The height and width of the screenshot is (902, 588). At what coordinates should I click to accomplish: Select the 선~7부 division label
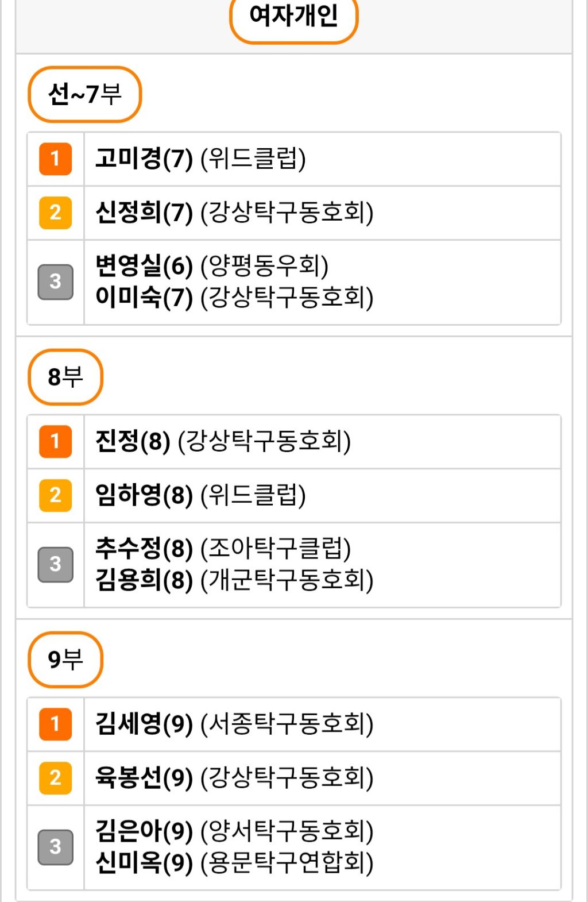[x=84, y=94]
